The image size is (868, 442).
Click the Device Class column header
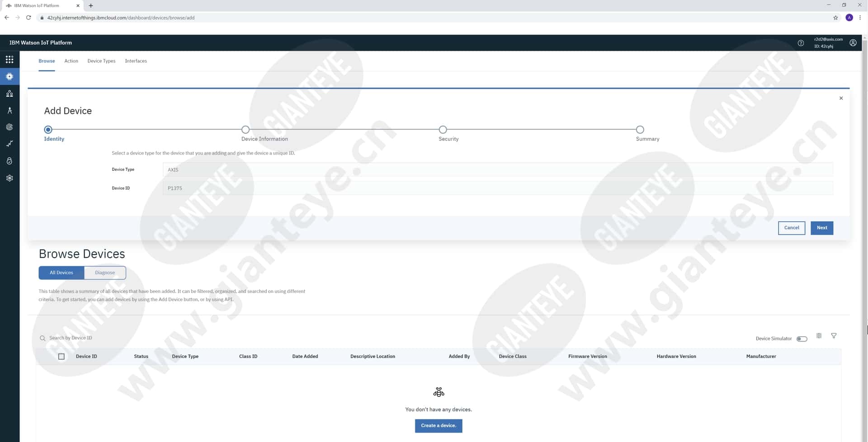[x=513, y=357]
